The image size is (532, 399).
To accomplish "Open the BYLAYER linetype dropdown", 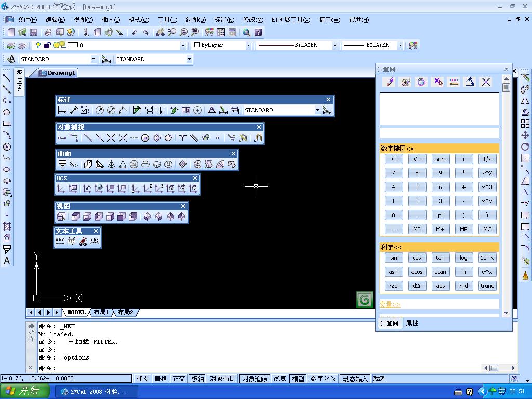I will click(x=335, y=45).
